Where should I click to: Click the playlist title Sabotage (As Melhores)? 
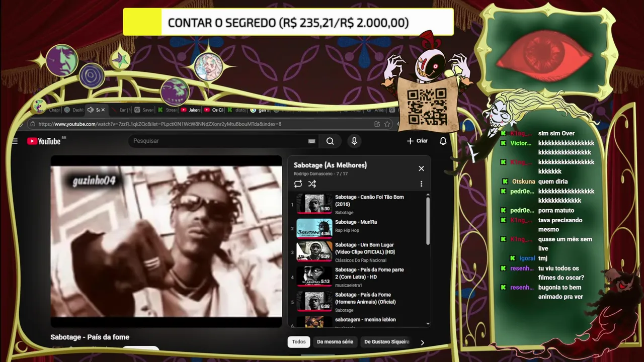(330, 165)
